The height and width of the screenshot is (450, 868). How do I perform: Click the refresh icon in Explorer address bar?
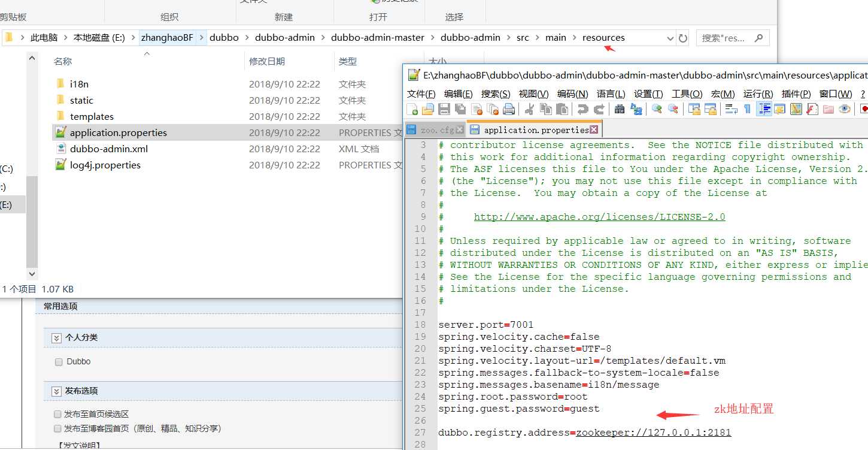[x=682, y=38]
